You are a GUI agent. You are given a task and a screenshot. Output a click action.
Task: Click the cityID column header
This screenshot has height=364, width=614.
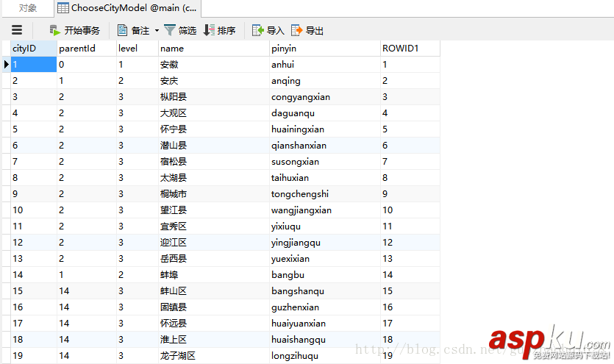coord(34,48)
